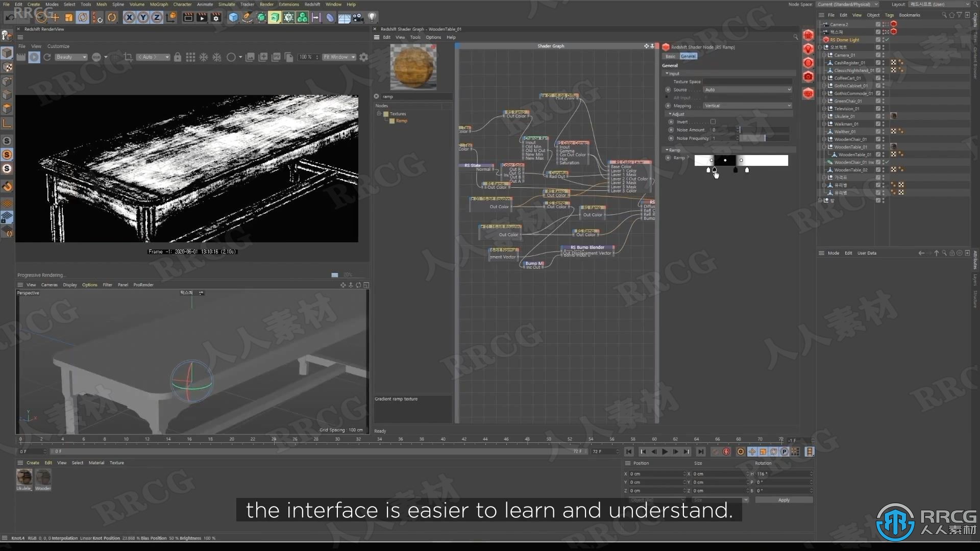Select the Rotate tool in top toolbar
The height and width of the screenshot is (551, 980).
coord(82,18)
